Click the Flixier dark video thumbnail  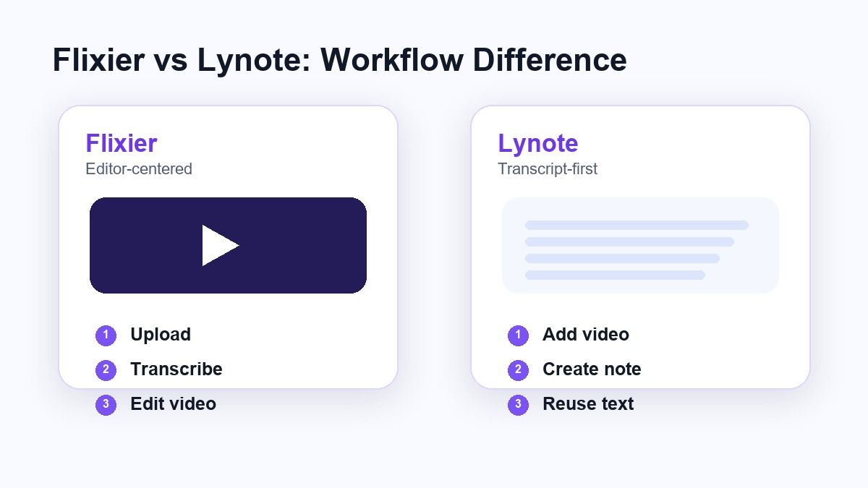[x=228, y=246]
